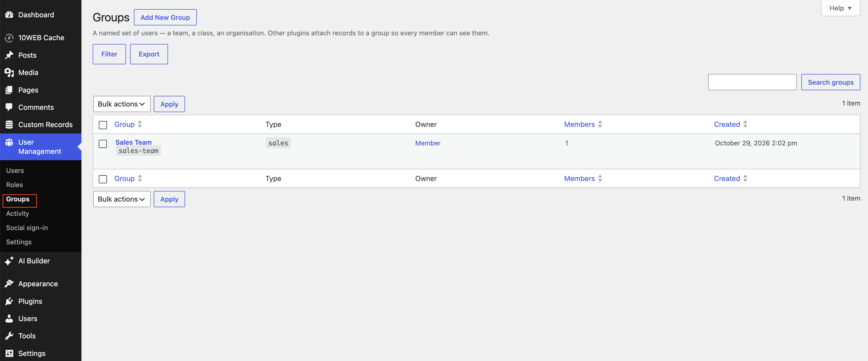The height and width of the screenshot is (361, 868).
Task: Open Settings under User Management
Action: (x=19, y=242)
